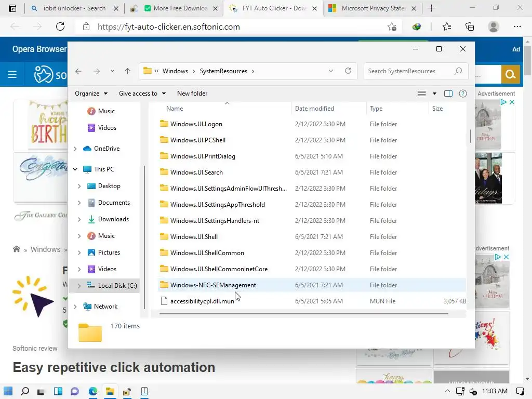This screenshot has height=399, width=532.
Task: Go back in File Explorer
Action: click(x=78, y=71)
